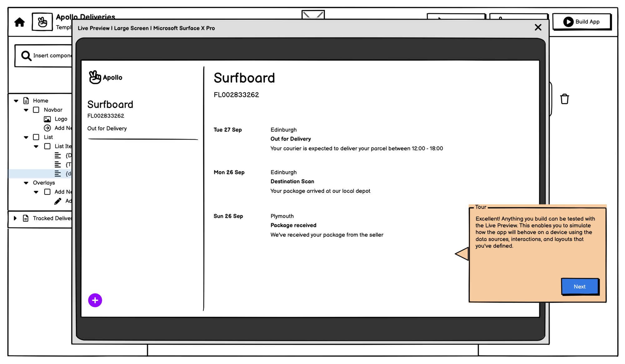The image size is (625, 364).
Task: Collapse the List tree node
Action: (x=26, y=137)
